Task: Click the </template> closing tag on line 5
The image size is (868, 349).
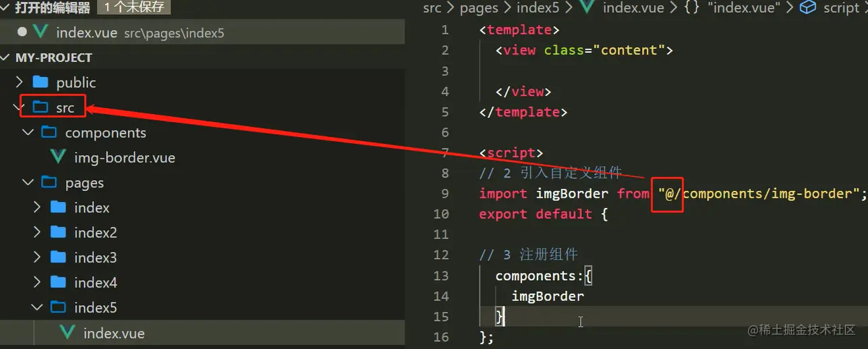Action: 523,111
